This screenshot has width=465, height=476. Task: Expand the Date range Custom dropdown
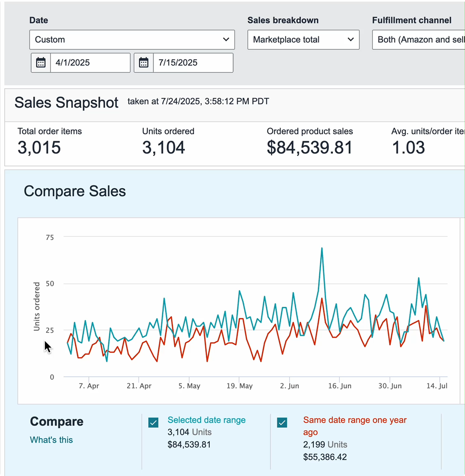tap(132, 40)
